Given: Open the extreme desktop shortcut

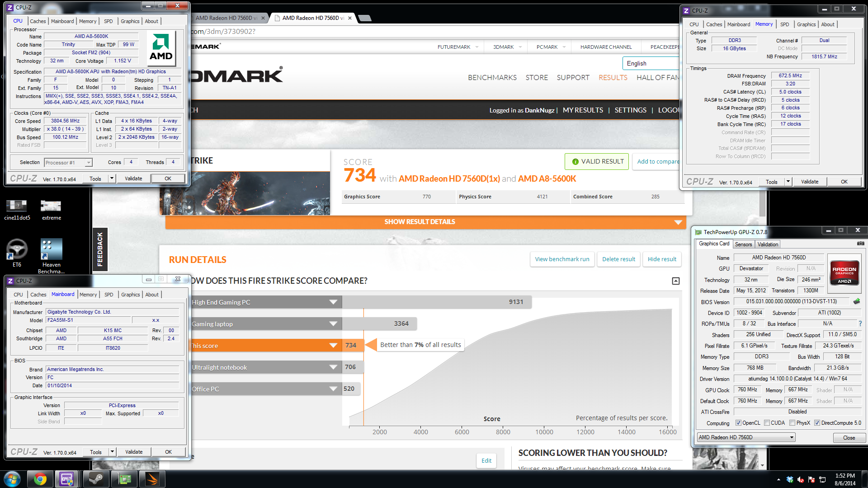Looking at the screenshot, I should pyautogui.click(x=51, y=210).
